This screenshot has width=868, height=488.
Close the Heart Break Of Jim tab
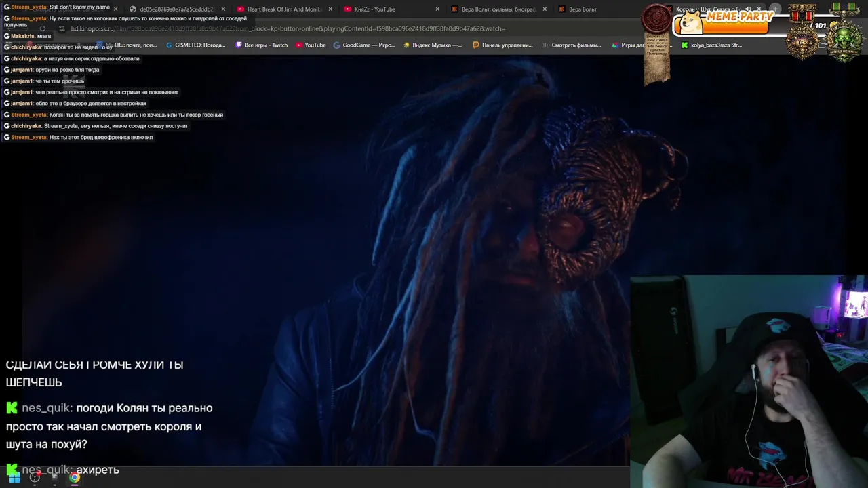pyautogui.click(x=330, y=9)
